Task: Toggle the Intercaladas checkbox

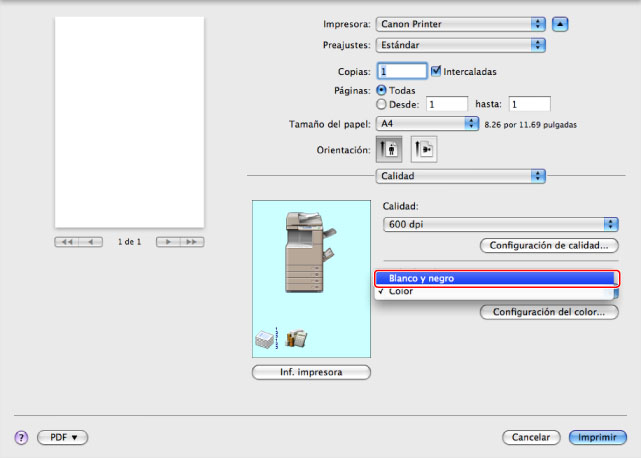Action: 435,71
